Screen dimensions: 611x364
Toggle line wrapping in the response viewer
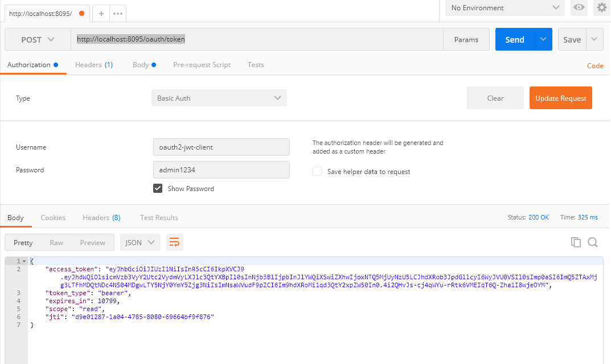point(174,242)
